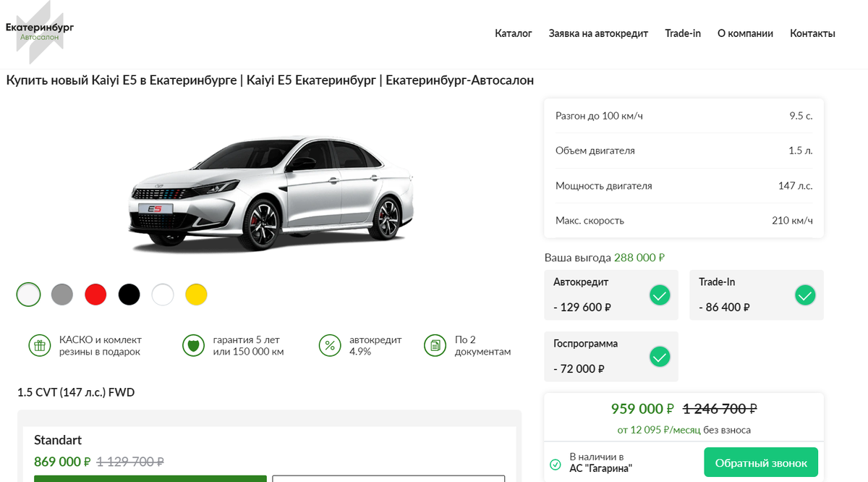The image size is (868, 482).
Task: Click the 869 000 ₽ Standart price
Action: [62, 462]
